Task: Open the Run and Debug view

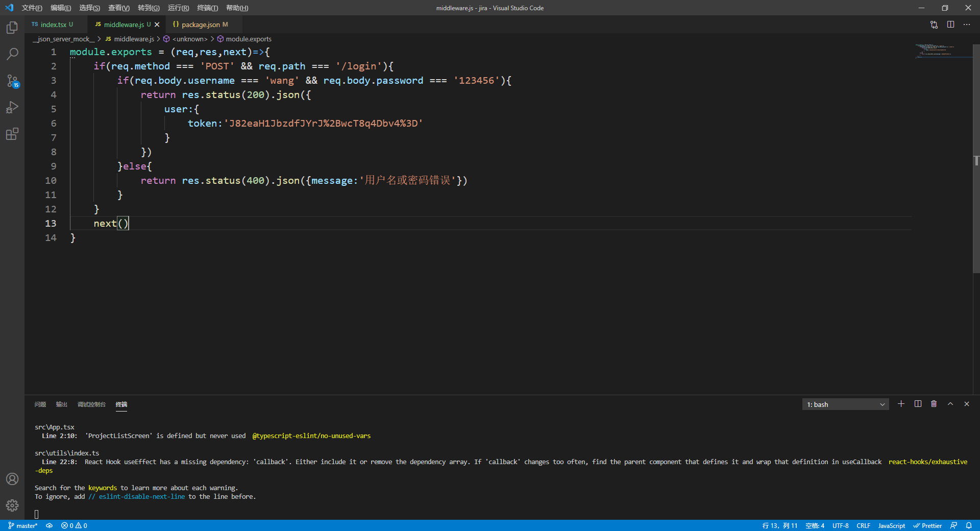Action: [12, 107]
